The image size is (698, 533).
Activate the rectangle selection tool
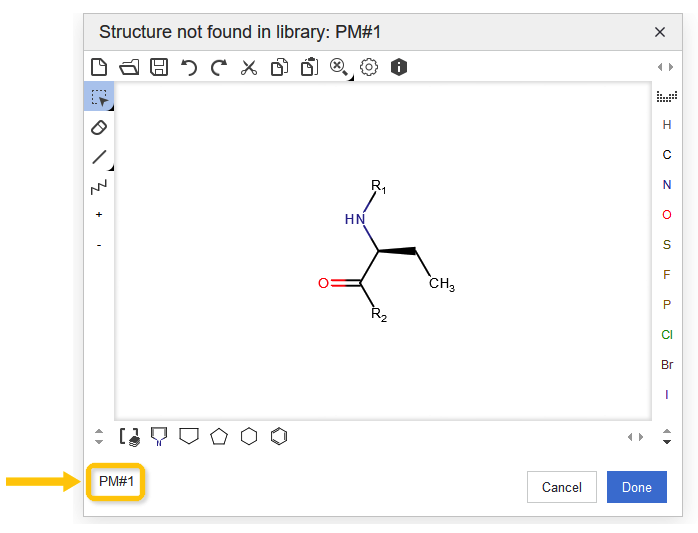coord(99,97)
